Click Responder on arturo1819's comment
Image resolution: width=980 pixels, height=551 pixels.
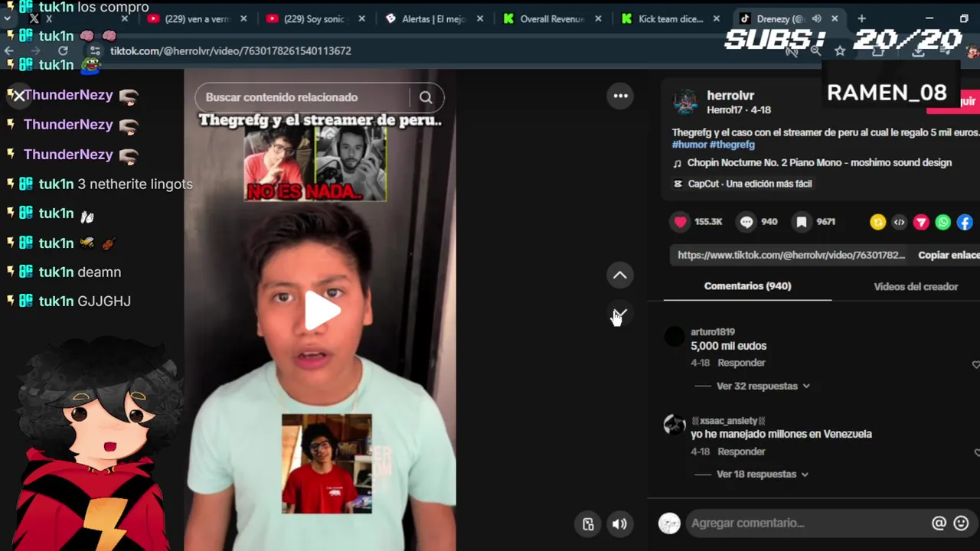pos(741,363)
